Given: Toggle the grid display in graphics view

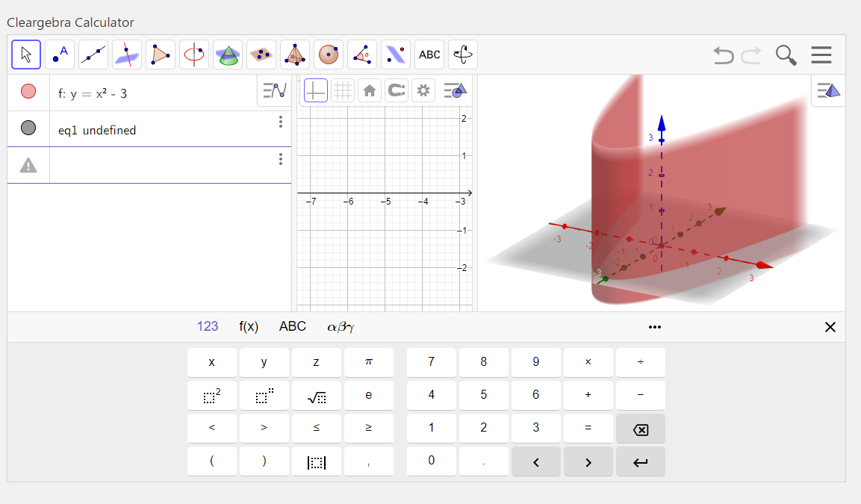Looking at the screenshot, I should (343, 91).
